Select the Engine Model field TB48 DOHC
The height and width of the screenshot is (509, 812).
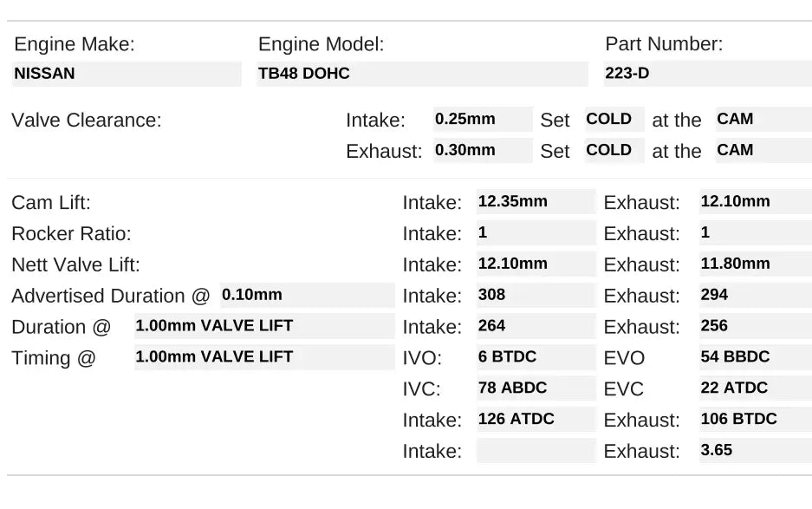tap(422, 74)
